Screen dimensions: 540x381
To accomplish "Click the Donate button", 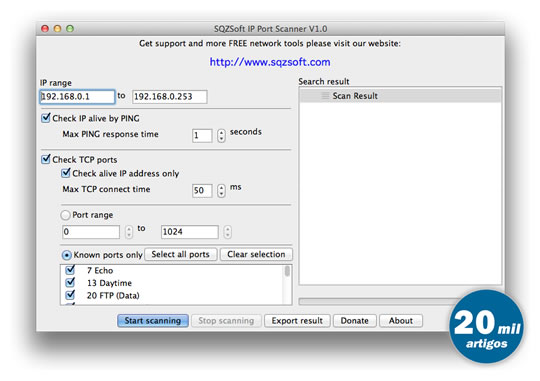I will (354, 321).
